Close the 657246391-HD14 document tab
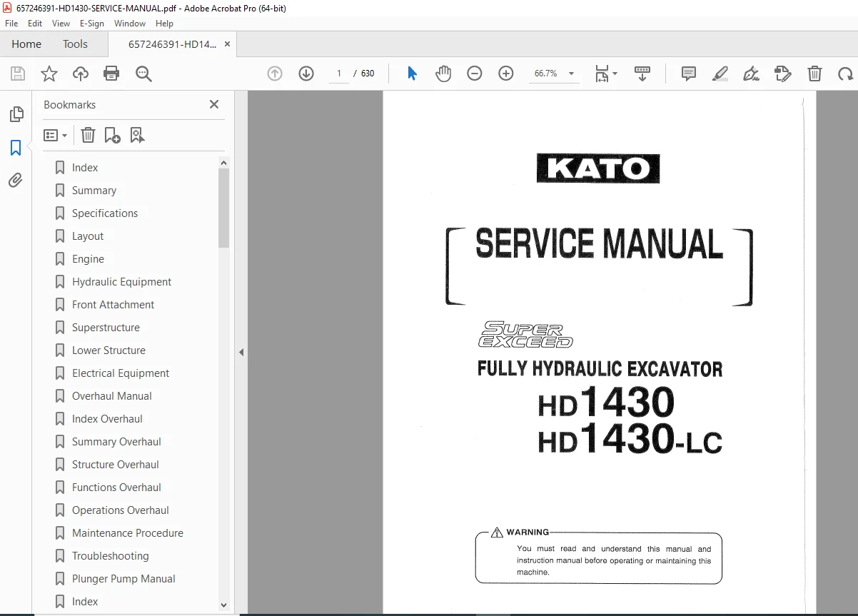858x616 pixels. click(228, 44)
